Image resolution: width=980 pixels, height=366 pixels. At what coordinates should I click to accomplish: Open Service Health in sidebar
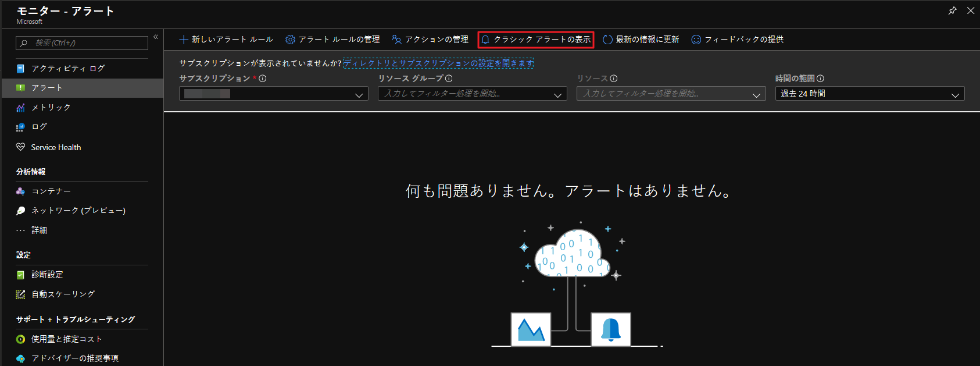tap(56, 148)
